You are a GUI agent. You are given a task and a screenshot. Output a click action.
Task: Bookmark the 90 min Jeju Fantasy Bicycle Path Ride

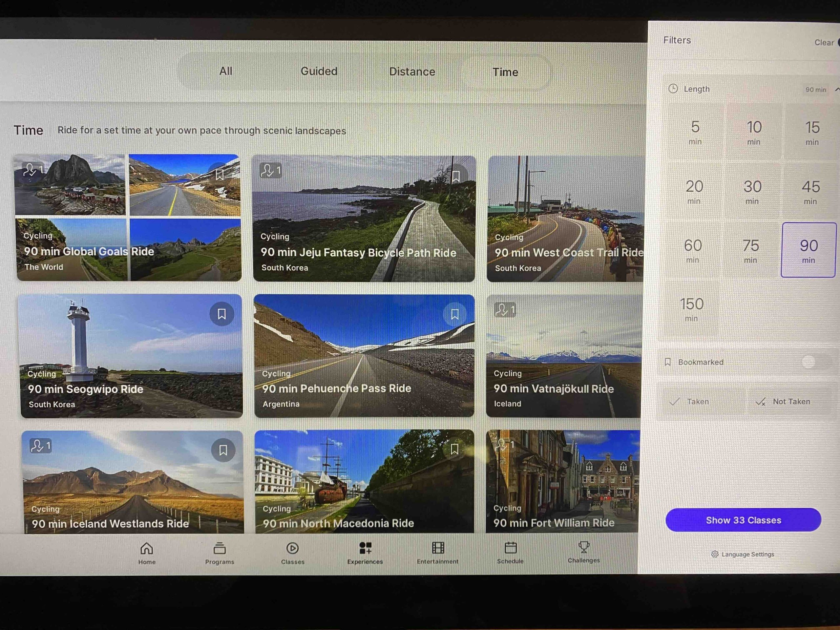pos(456,176)
